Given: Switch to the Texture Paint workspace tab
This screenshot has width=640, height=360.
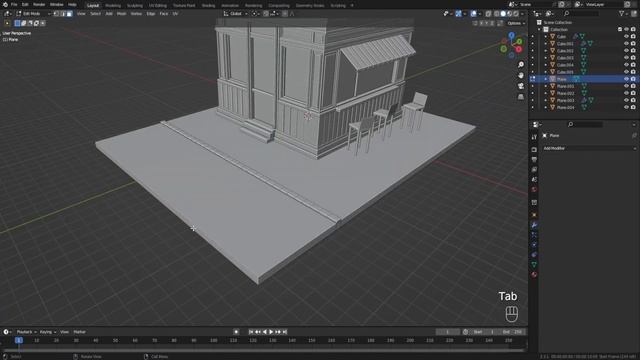Looking at the screenshot, I should coord(184,6).
